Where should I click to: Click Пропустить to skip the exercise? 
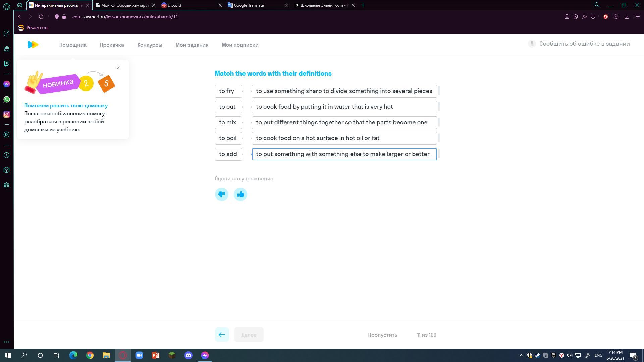382,335
